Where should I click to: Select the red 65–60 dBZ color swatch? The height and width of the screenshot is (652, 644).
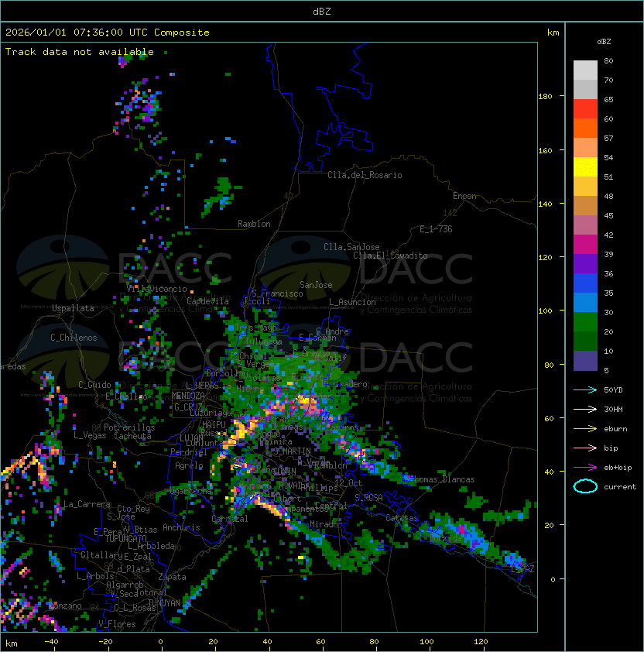[x=585, y=109]
